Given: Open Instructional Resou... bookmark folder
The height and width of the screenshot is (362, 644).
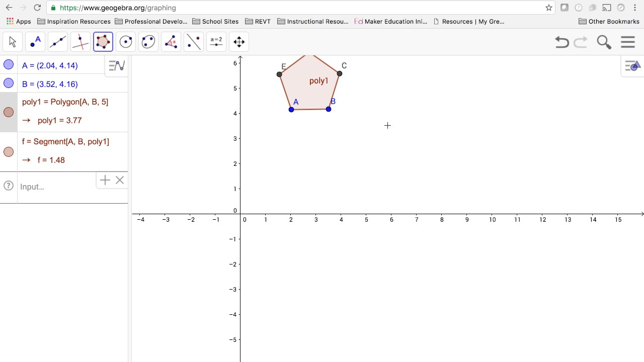Looking at the screenshot, I should pyautogui.click(x=313, y=21).
